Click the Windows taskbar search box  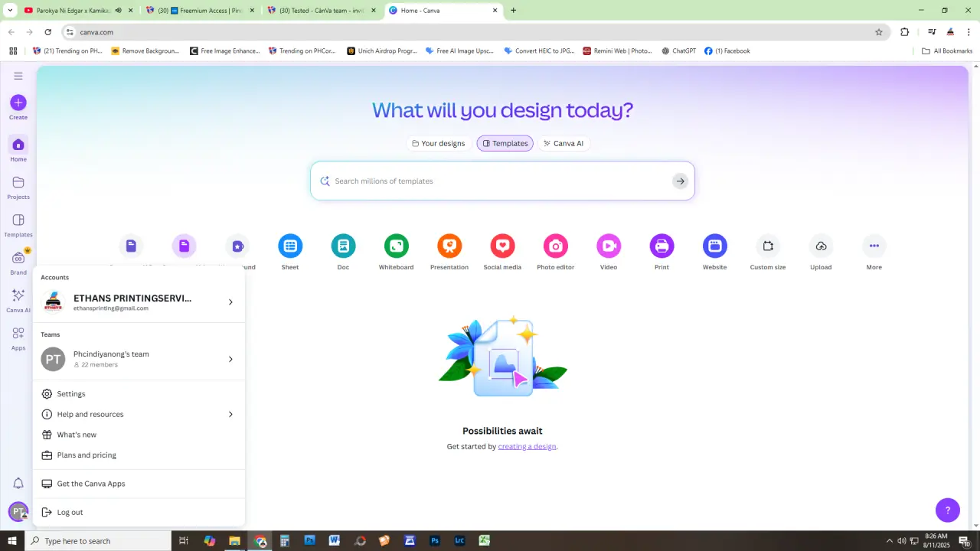tap(98, 541)
